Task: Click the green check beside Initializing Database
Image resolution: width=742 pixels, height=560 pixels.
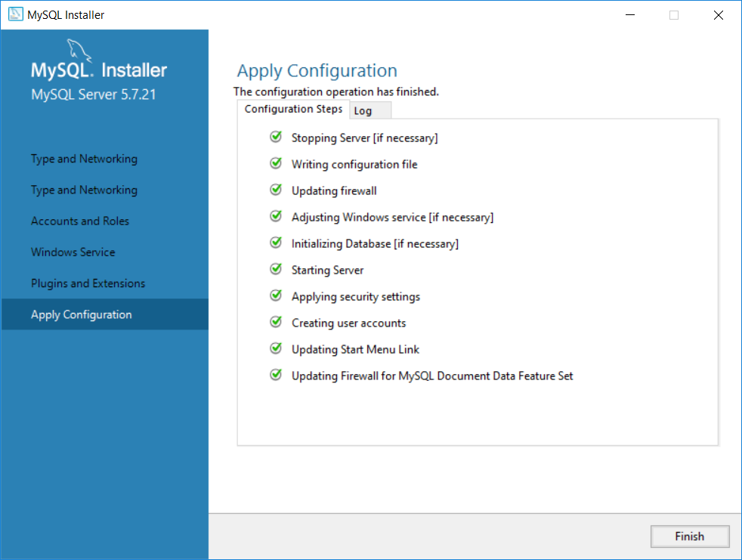Action: 276,243
